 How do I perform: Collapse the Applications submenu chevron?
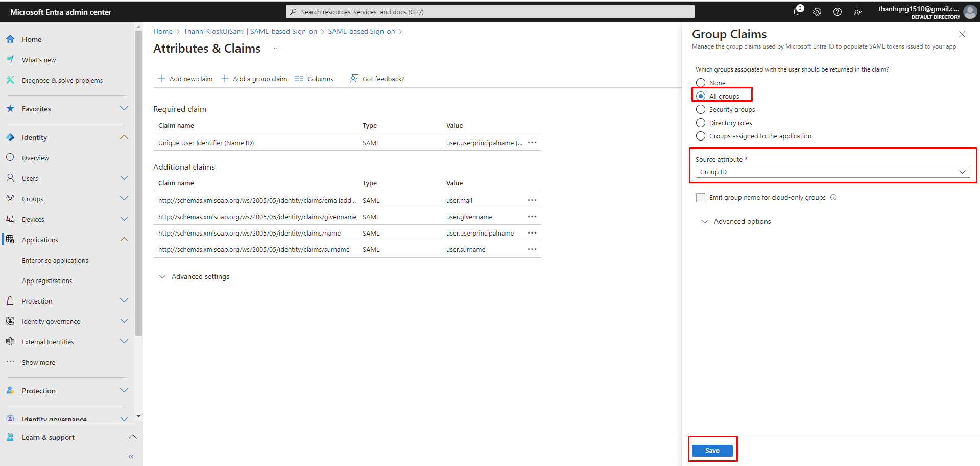click(124, 239)
